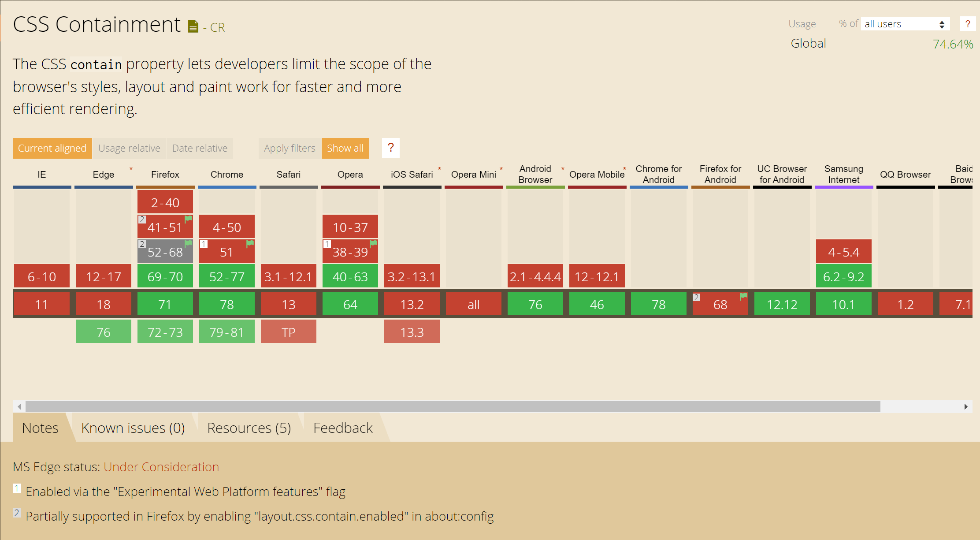
Task: Select Edge 76 version cell
Action: coord(104,331)
